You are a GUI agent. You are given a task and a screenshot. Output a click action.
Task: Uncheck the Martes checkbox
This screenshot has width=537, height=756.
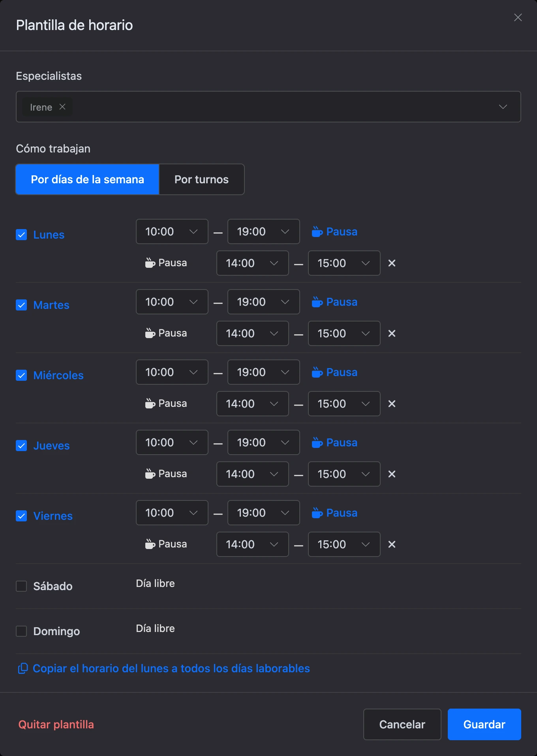coord(21,305)
